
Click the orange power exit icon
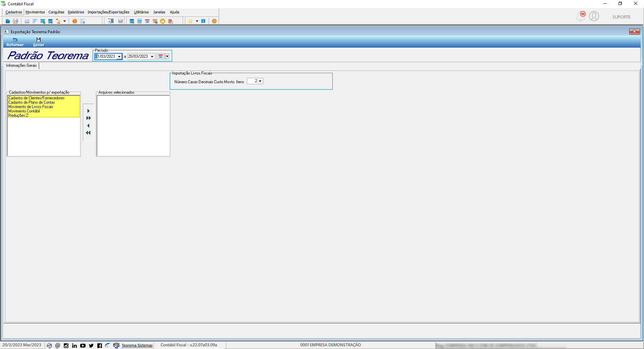click(214, 21)
